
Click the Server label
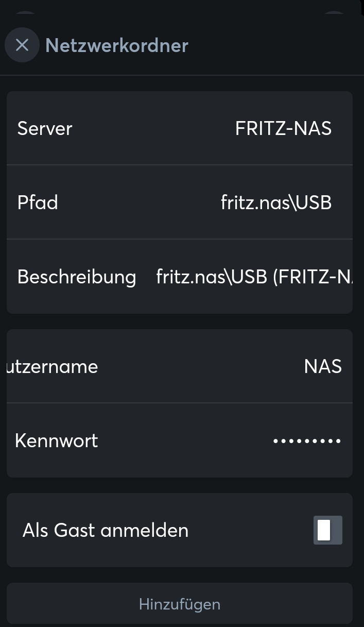coord(45,128)
